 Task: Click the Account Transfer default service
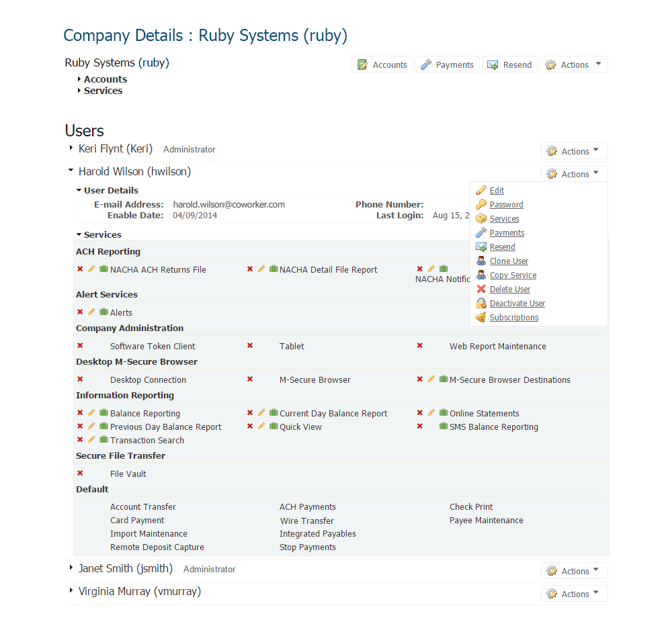(142, 507)
